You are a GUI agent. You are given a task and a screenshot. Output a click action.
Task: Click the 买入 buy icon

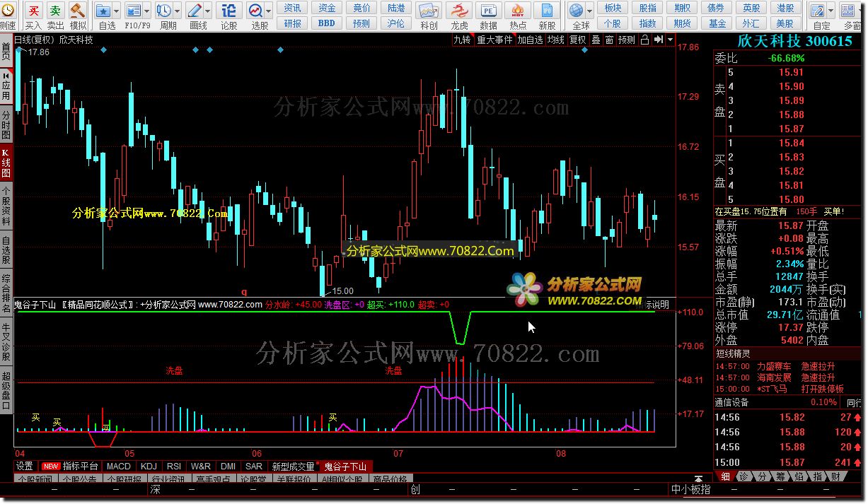click(x=33, y=11)
